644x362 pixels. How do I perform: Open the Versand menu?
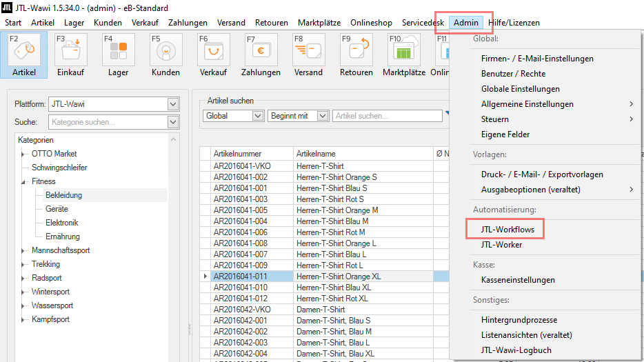click(231, 23)
